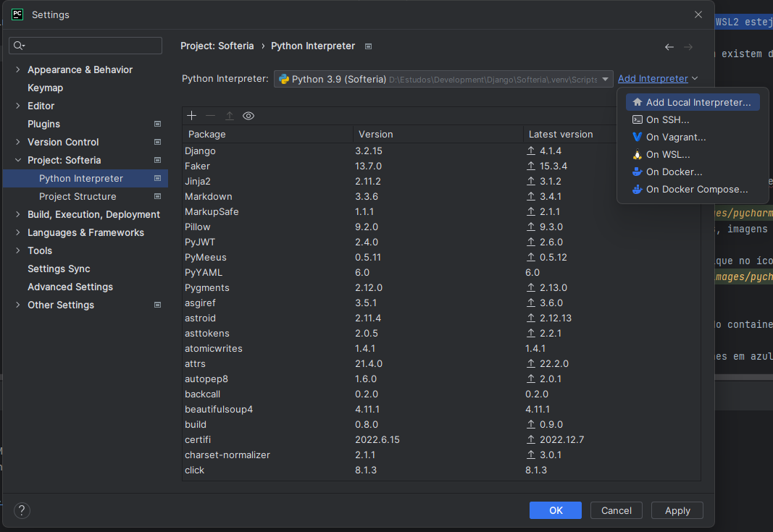Image resolution: width=773 pixels, height=532 pixels.
Task: Click the project-level icon beside Version Control
Action: point(157,143)
